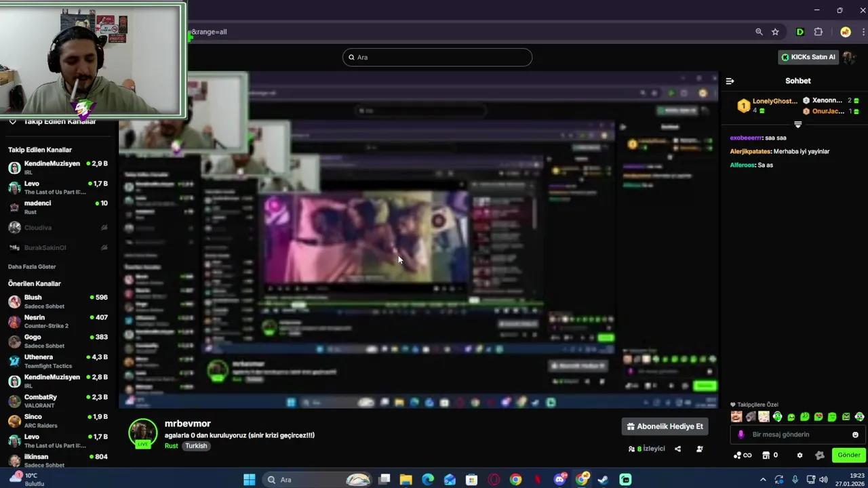Open the chat emoji picker
The height and width of the screenshot is (488, 868).
[x=854, y=434]
